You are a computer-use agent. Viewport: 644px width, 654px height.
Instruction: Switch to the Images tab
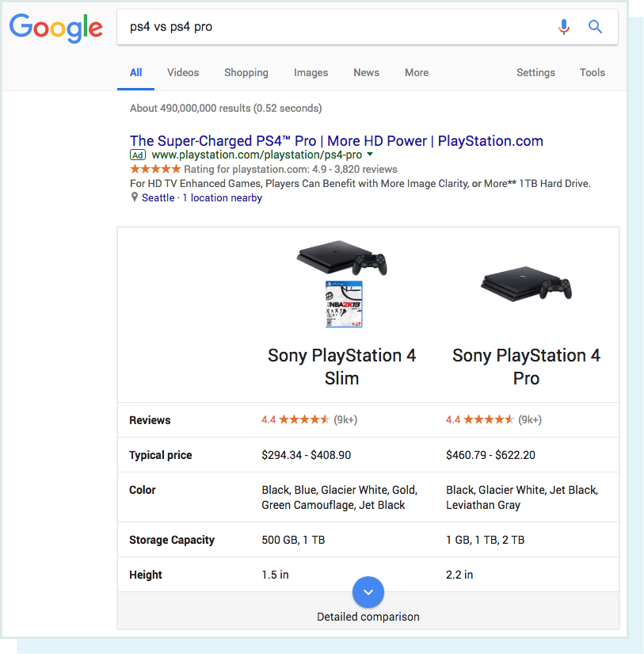[311, 72]
